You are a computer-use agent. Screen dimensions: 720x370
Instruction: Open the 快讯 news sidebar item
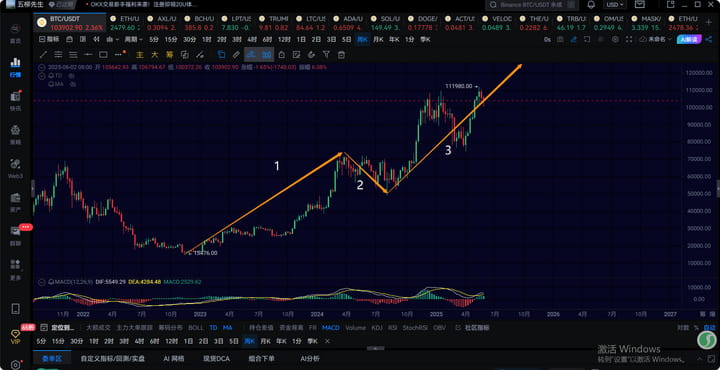[16, 101]
